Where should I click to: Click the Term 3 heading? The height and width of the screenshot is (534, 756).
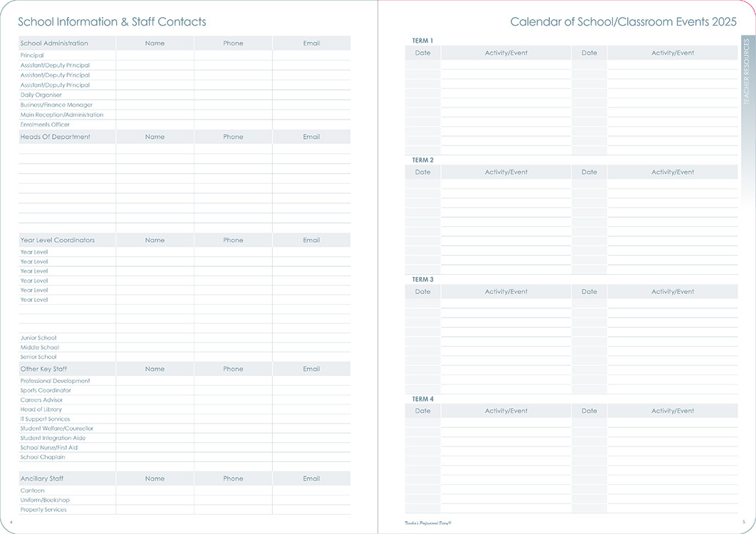pyautogui.click(x=423, y=280)
